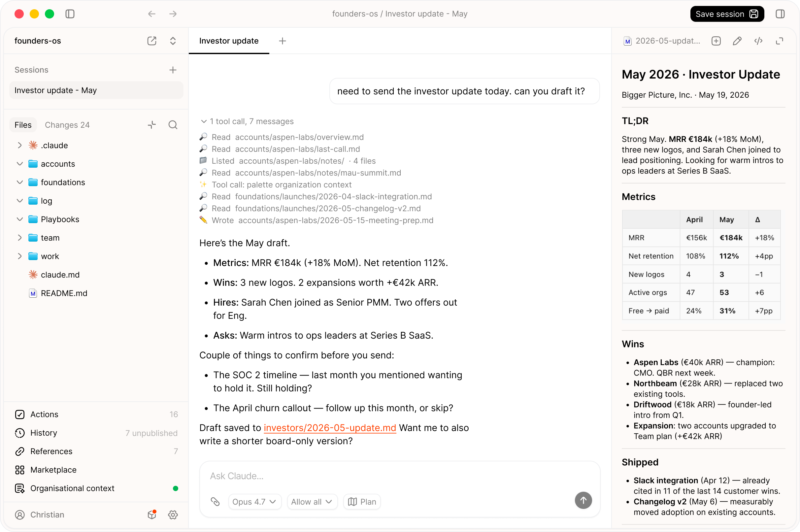The width and height of the screenshot is (800, 532).
Task: Open the investors/2026-05-update.md link
Action: [x=330, y=428]
